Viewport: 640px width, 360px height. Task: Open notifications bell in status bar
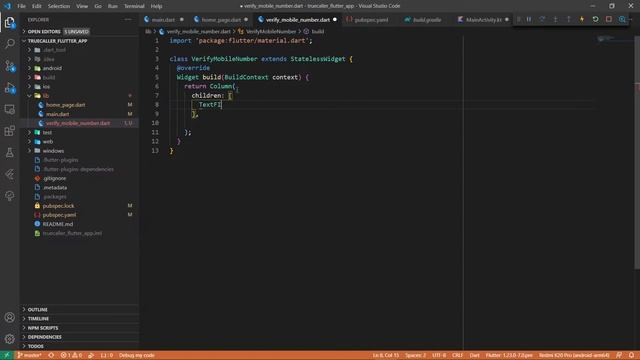point(631,355)
